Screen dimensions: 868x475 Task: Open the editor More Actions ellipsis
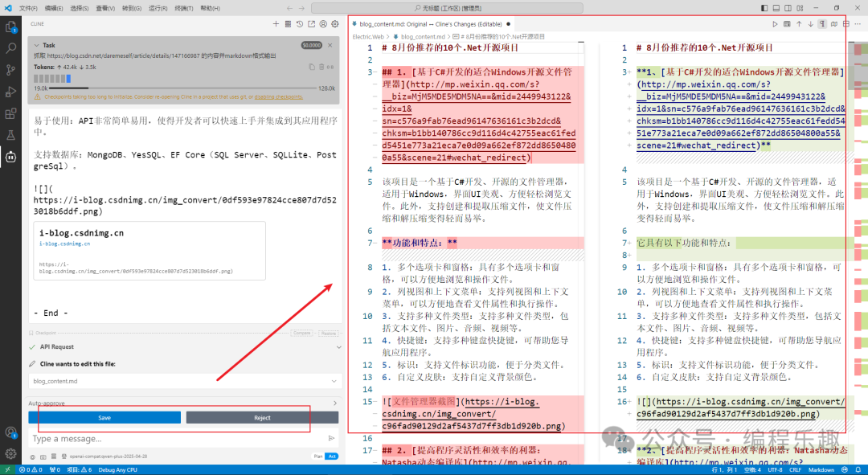click(858, 24)
